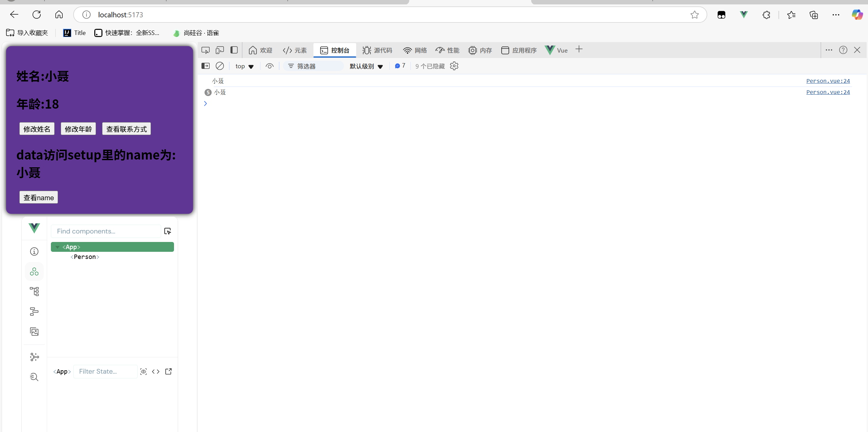This screenshot has width=868, height=432.
Task: Click the live expression eye icon
Action: click(x=270, y=66)
